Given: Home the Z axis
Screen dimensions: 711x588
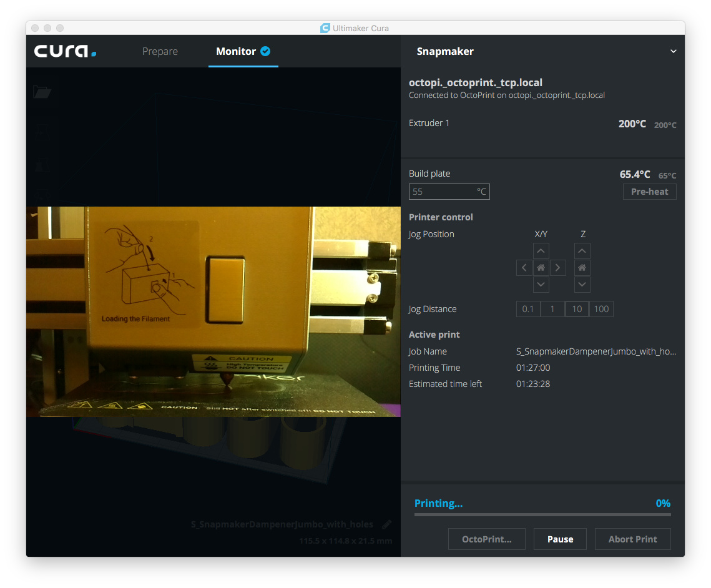Looking at the screenshot, I should [x=582, y=268].
